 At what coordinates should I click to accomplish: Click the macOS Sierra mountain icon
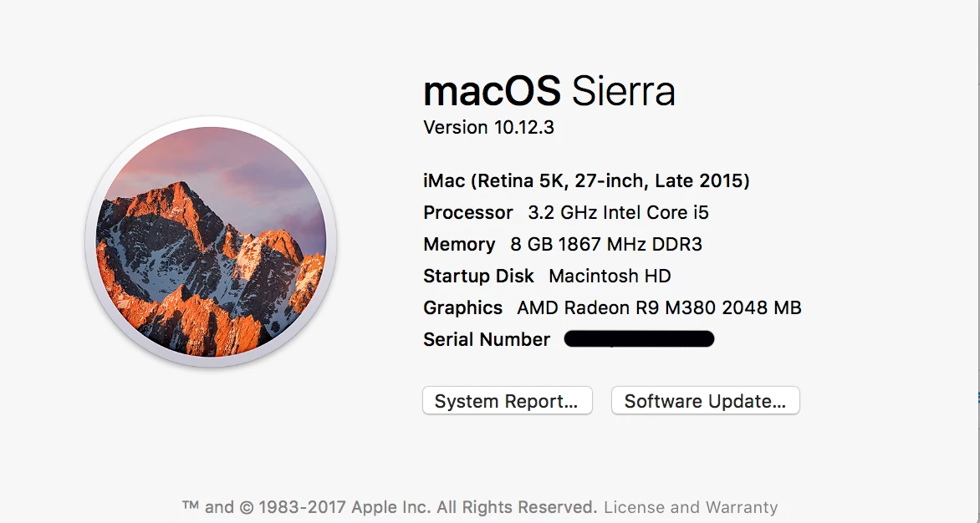[211, 242]
